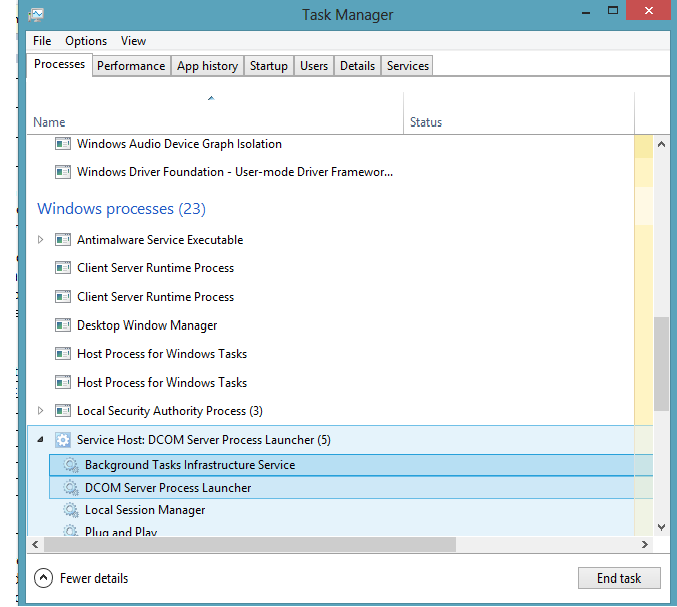
Task: Switch to the Details tab
Action: coord(357,66)
